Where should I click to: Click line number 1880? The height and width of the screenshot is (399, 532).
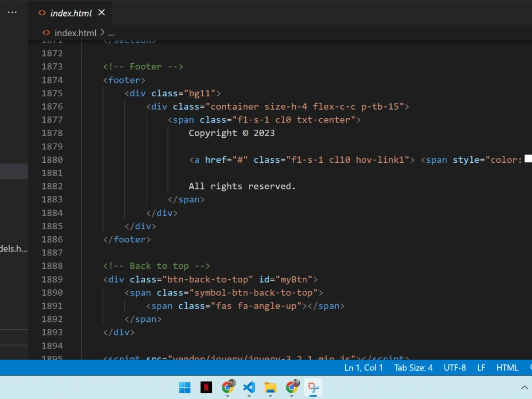(52, 160)
